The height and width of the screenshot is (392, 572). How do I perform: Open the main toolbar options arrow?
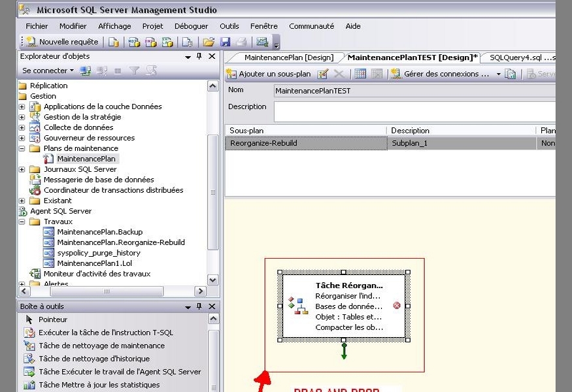tap(277, 42)
